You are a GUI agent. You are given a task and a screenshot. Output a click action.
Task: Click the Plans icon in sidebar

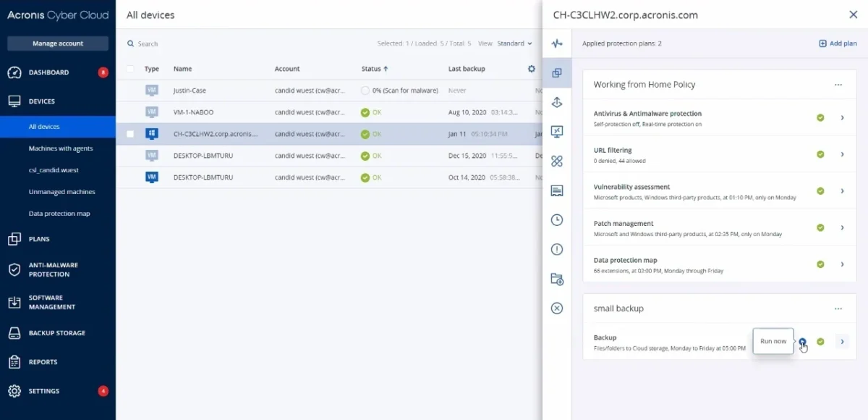pos(14,239)
